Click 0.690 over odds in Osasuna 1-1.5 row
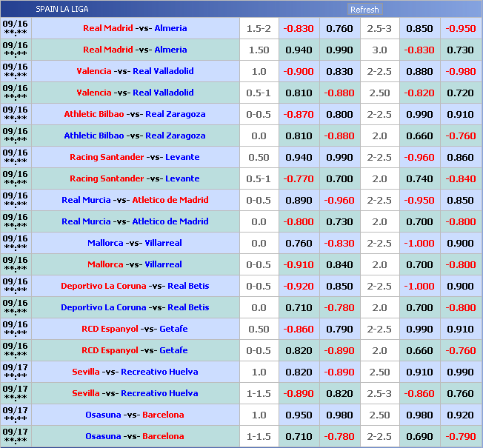 [419, 436]
